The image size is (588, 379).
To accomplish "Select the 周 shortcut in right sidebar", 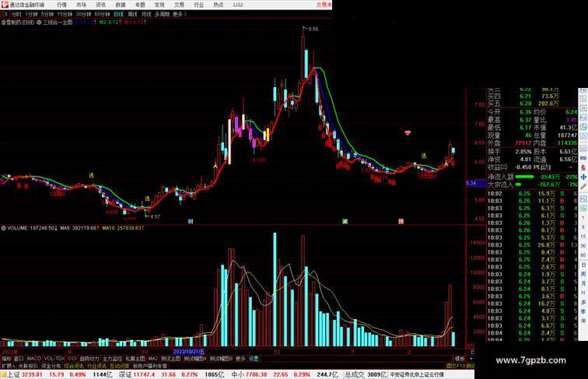I will pos(583,274).
